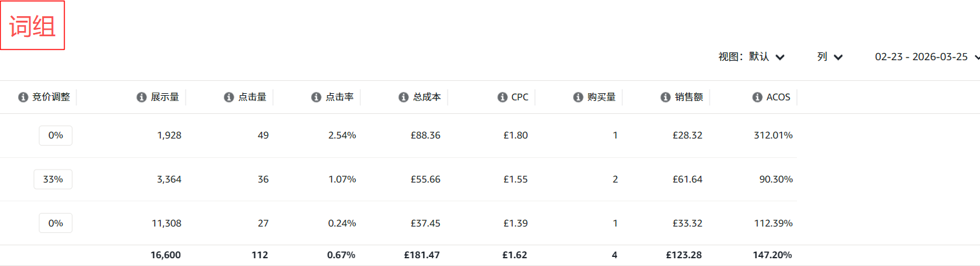Click info icon beside 展示量 header
Viewport: 980px width, 266px height.
(141, 97)
